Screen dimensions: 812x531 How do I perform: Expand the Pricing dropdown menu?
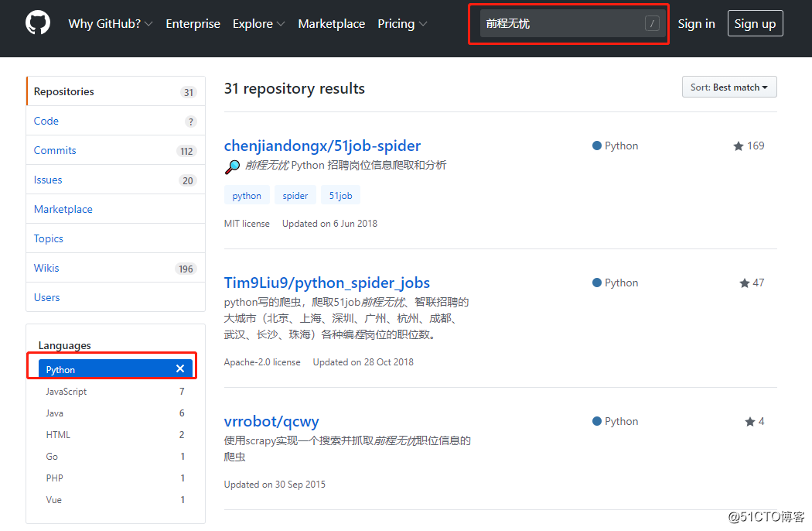click(402, 24)
